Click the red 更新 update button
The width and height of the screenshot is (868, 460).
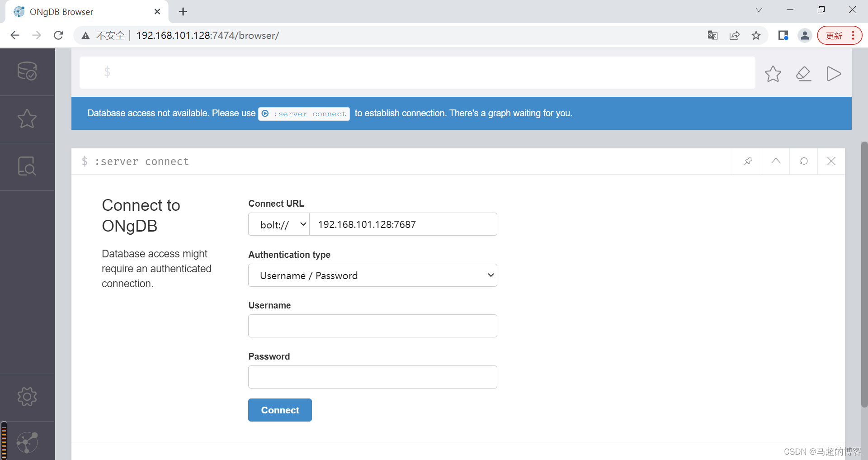840,35
